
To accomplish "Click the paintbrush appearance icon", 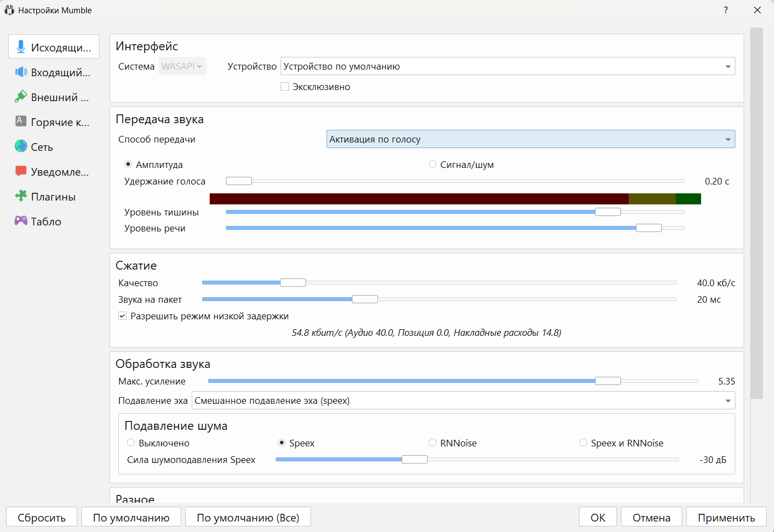I will pyautogui.click(x=21, y=97).
